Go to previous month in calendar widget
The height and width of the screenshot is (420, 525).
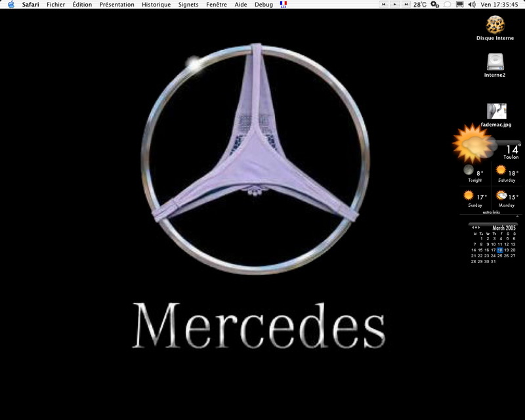tap(473, 228)
